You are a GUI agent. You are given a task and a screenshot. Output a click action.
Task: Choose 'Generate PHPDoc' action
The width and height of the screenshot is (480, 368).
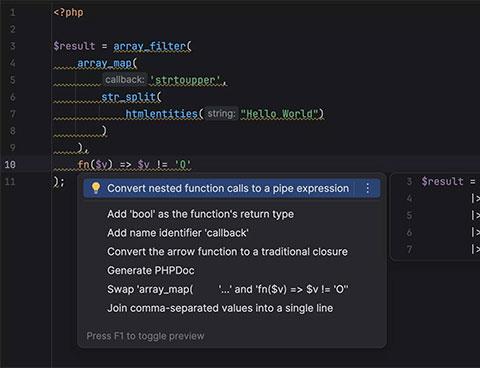pos(151,270)
